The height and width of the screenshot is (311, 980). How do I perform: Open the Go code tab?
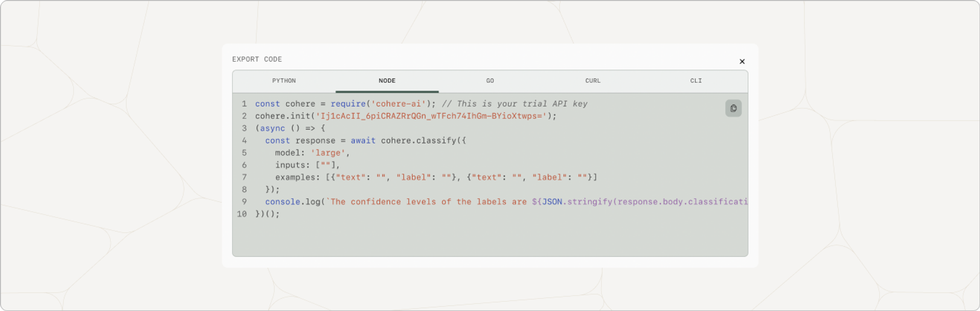pos(490,81)
